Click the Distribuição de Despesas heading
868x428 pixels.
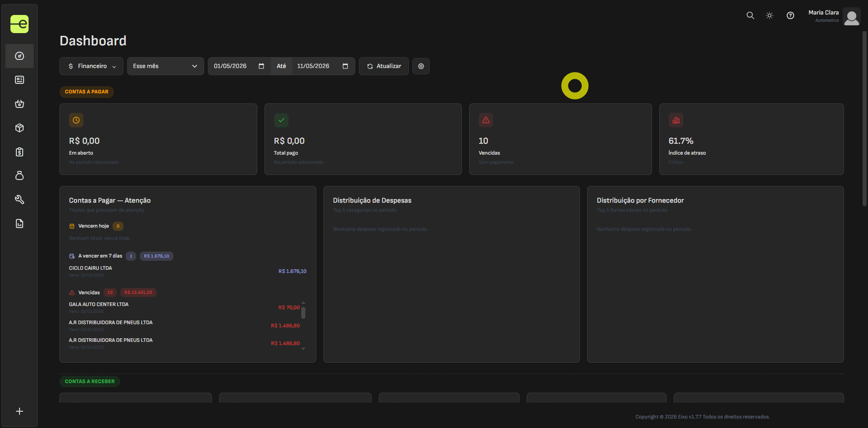point(372,200)
